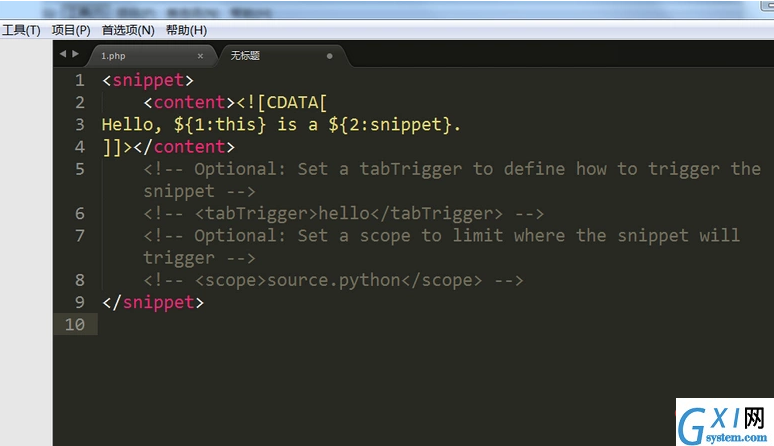This screenshot has height=446, width=774.
Task: Open the 项目(P) menu
Action: pos(71,30)
